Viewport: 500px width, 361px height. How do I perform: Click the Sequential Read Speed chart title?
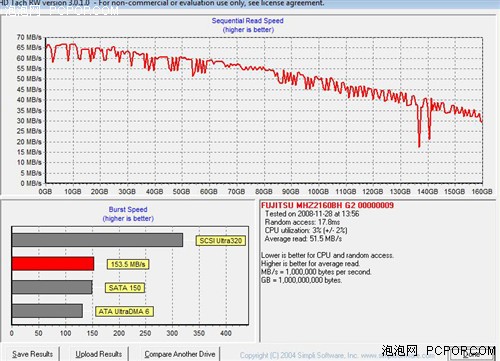[x=248, y=21]
